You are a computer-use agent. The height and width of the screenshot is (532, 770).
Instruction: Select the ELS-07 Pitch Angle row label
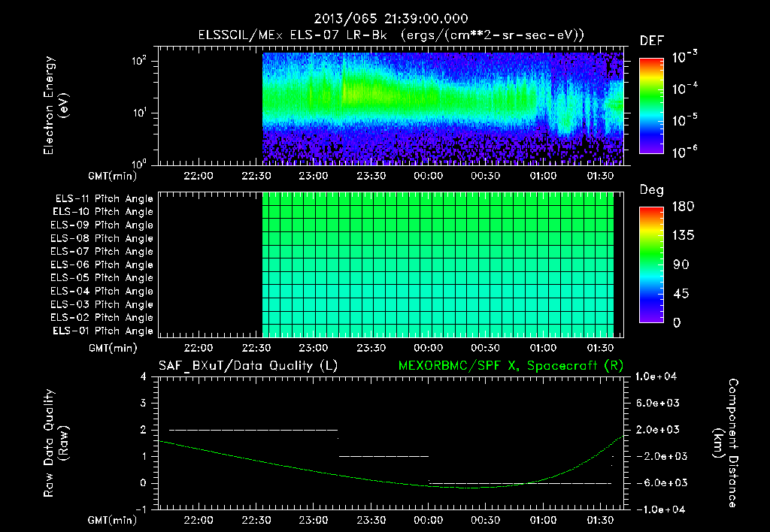click(x=102, y=252)
